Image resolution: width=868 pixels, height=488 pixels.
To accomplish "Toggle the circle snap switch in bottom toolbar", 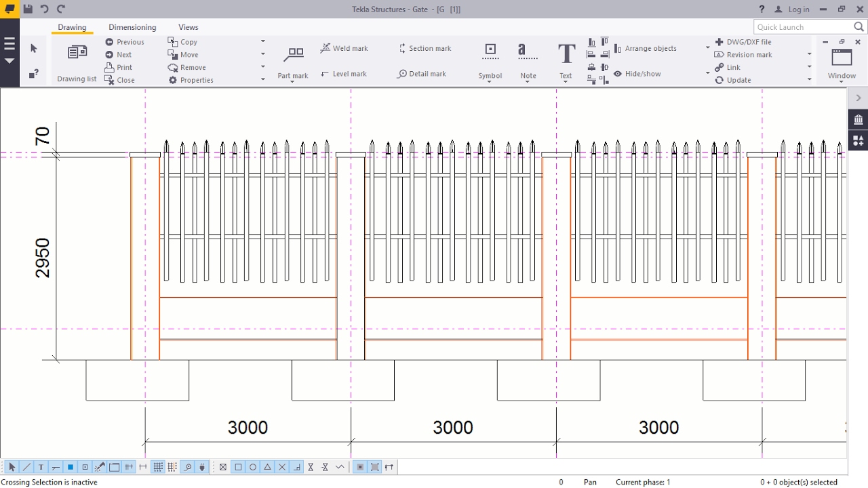I will pos(253,467).
